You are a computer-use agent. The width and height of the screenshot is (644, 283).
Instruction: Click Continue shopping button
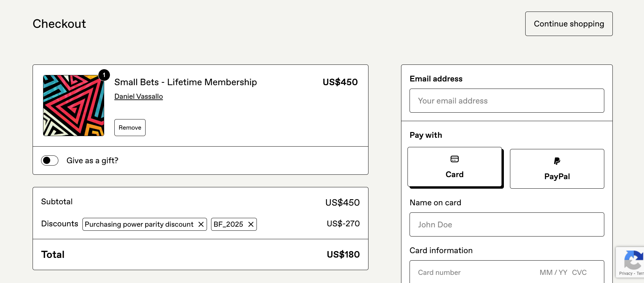[569, 24]
